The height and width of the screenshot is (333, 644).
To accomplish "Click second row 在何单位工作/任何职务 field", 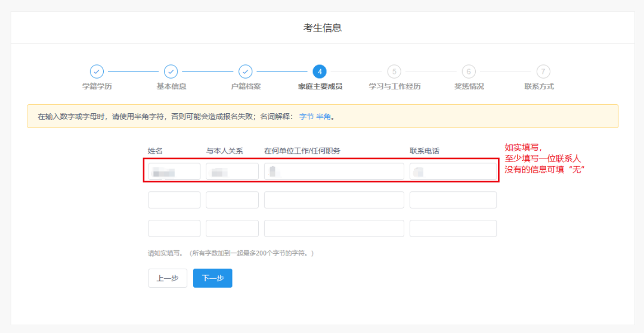I will pyautogui.click(x=334, y=200).
